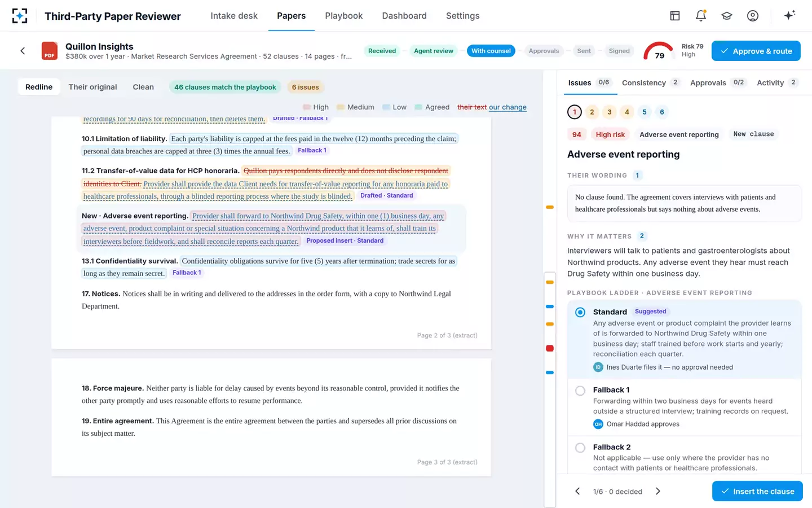
Task: Switch to the Consistency tab
Action: (651, 82)
